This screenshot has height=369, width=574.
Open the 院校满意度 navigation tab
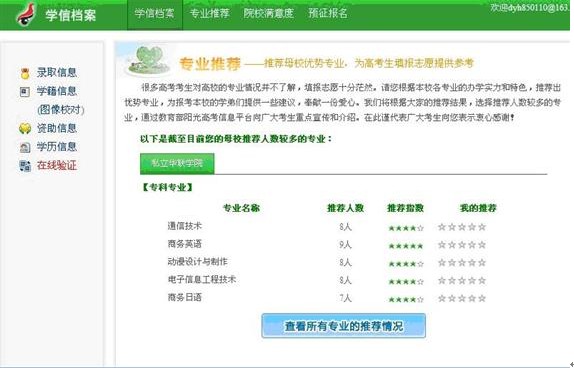(x=269, y=14)
